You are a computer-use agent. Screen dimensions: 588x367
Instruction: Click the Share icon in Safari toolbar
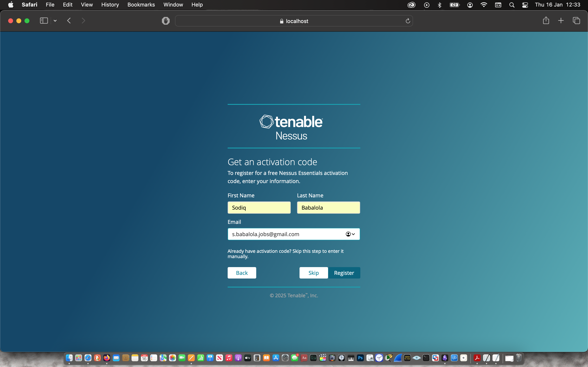[x=546, y=21]
